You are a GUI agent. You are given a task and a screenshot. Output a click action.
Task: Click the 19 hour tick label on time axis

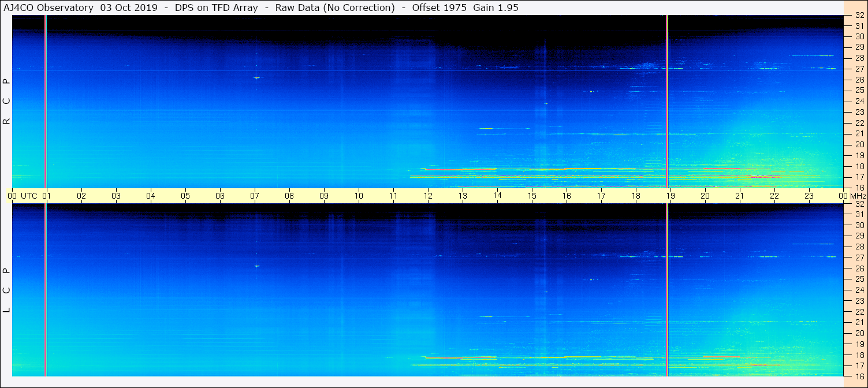tap(670, 196)
